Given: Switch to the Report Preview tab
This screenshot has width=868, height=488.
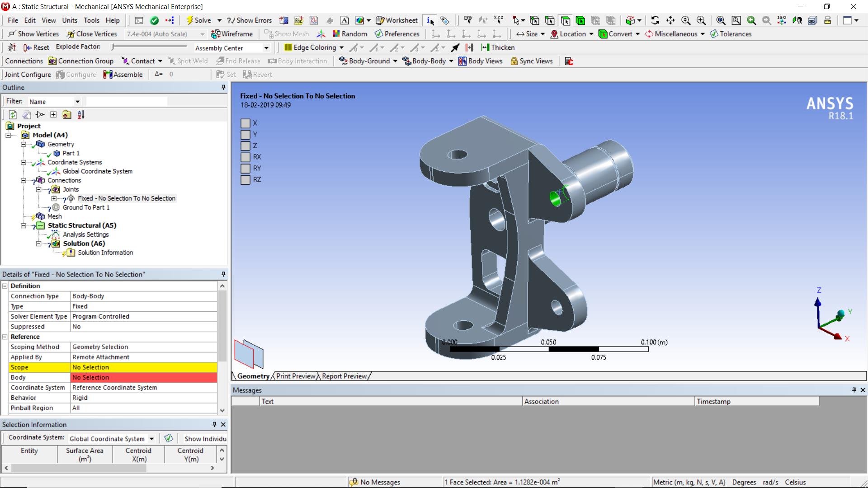Looking at the screenshot, I should 344,376.
